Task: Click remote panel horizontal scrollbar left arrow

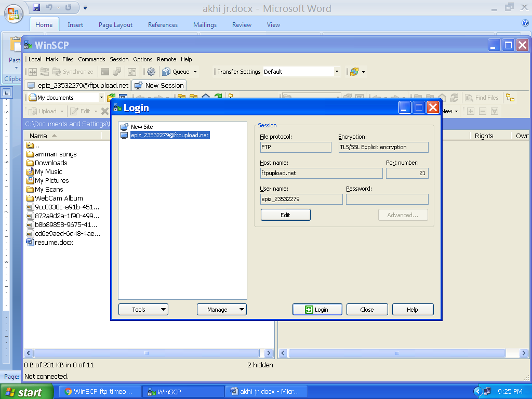Action: pyautogui.click(x=283, y=353)
